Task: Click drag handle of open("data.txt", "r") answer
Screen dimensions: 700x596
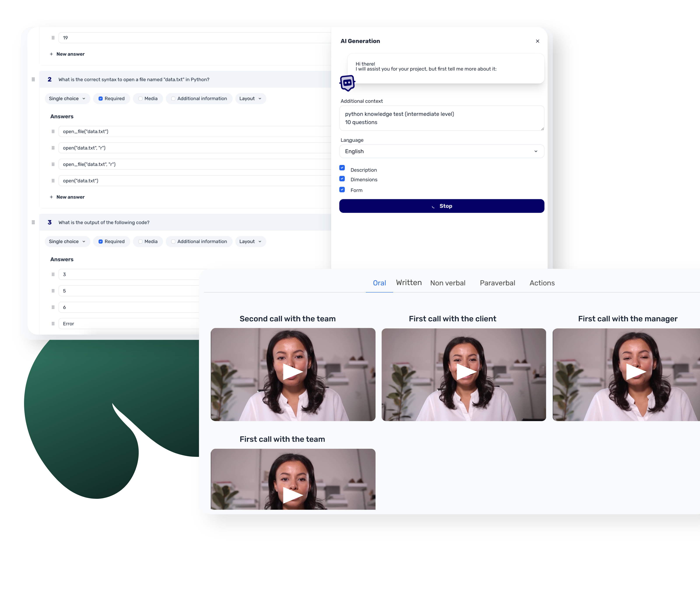Action: pos(53,148)
